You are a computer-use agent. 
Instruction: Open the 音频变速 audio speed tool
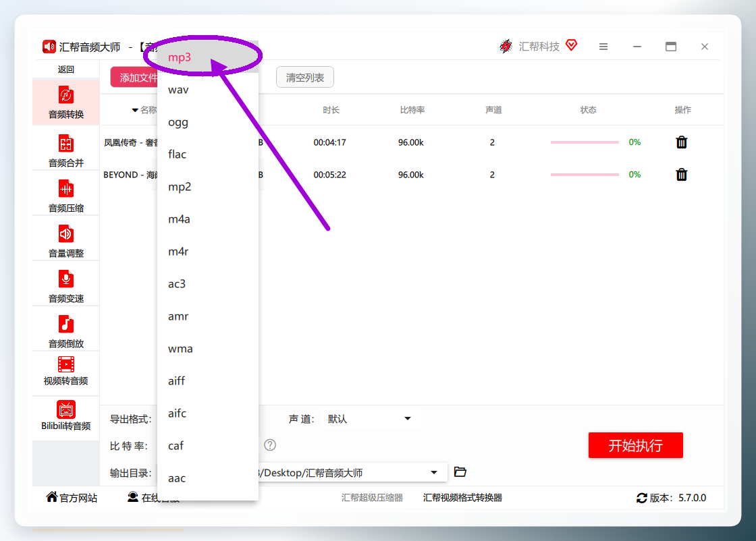tap(66, 286)
